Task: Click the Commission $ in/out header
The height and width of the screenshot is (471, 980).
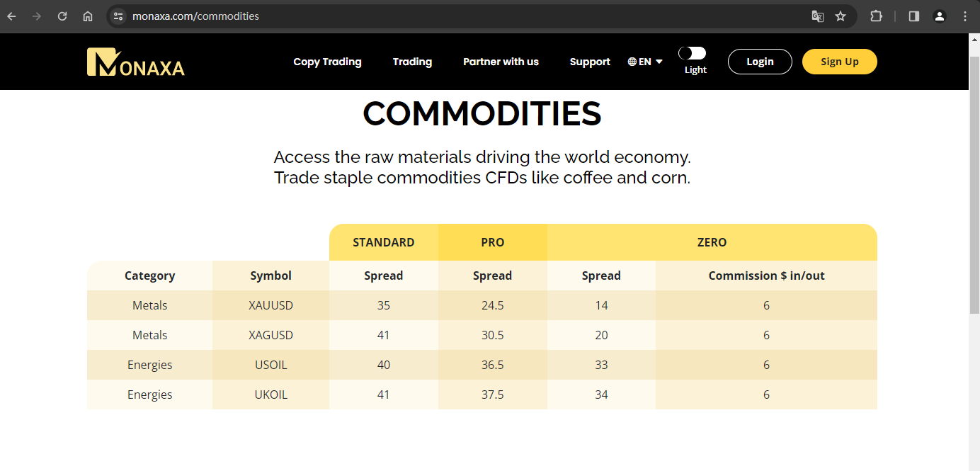Action: [x=767, y=276]
